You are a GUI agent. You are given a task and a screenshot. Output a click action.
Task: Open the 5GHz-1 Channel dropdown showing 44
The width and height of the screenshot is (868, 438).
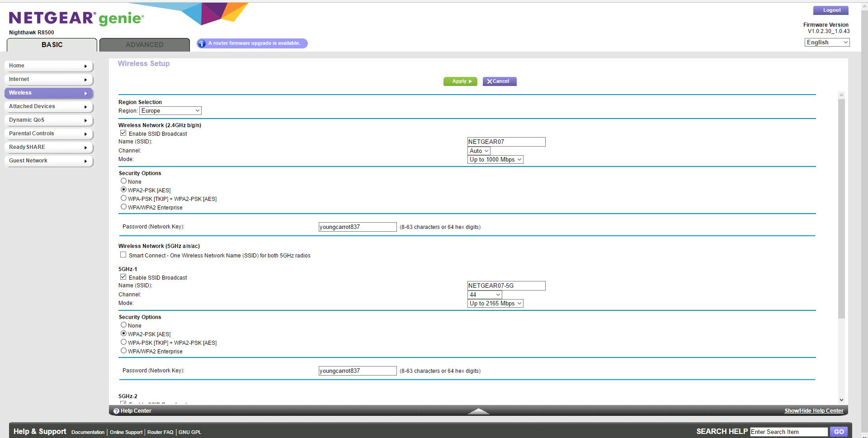485,295
